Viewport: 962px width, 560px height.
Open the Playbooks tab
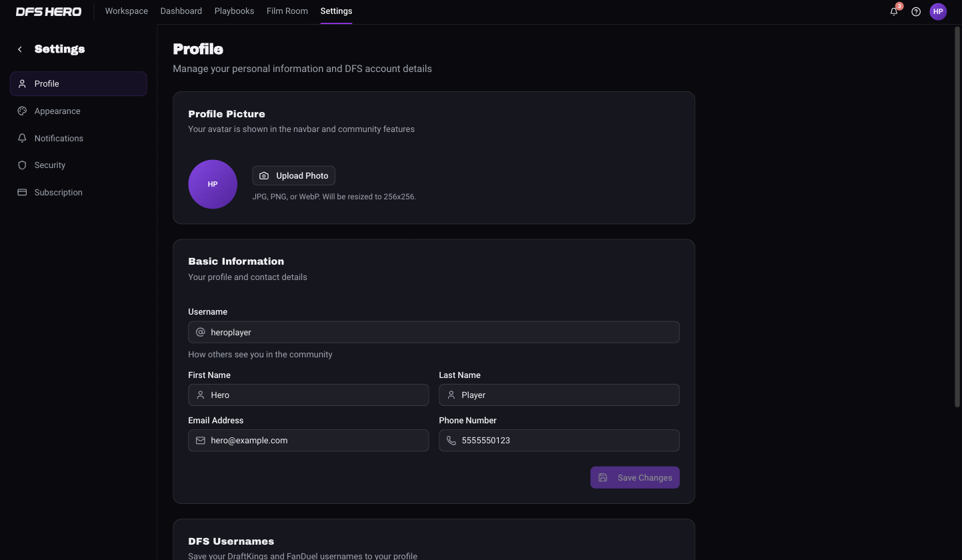(x=234, y=11)
